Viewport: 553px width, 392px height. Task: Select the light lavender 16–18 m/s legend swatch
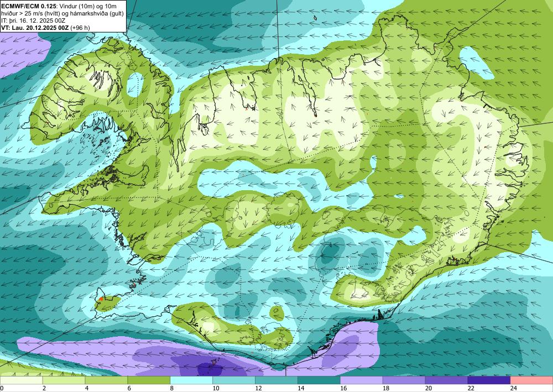coord(362,380)
